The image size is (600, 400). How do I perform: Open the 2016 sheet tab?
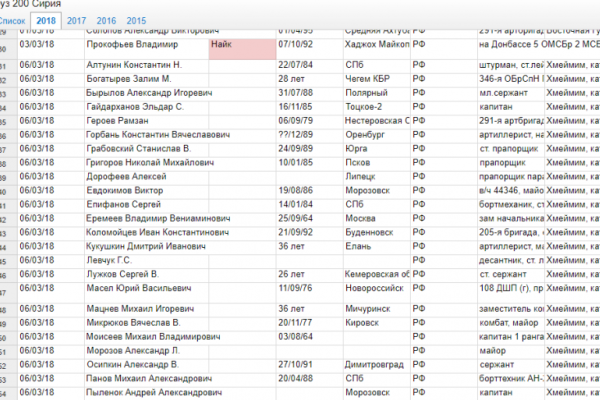(106, 20)
